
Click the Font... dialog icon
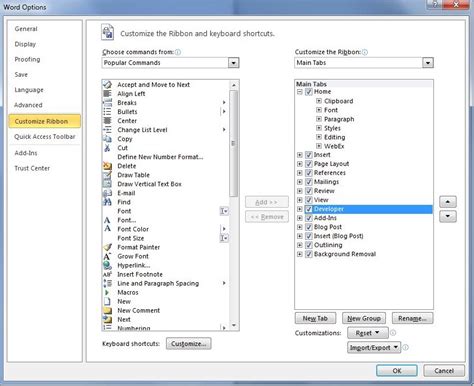pyautogui.click(x=107, y=220)
